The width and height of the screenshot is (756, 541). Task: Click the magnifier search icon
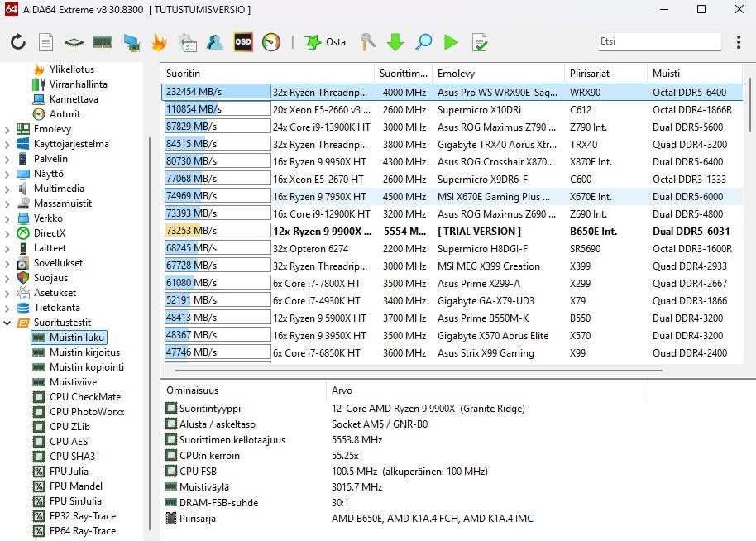point(423,42)
